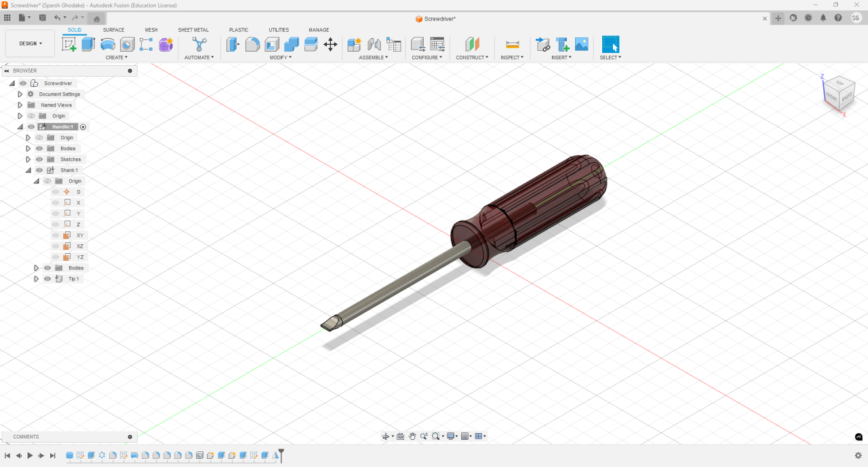Select the Hole tool
The image size is (868, 467).
pyautogui.click(x=127, y=44)
